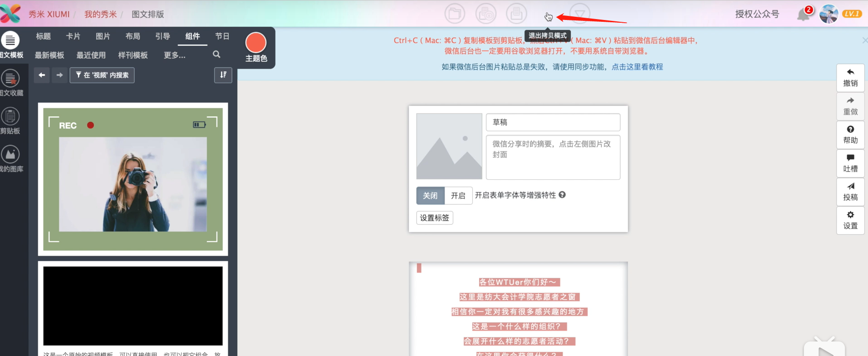Go forward with the right arrow button
The image size is (868, 356).
59,75
